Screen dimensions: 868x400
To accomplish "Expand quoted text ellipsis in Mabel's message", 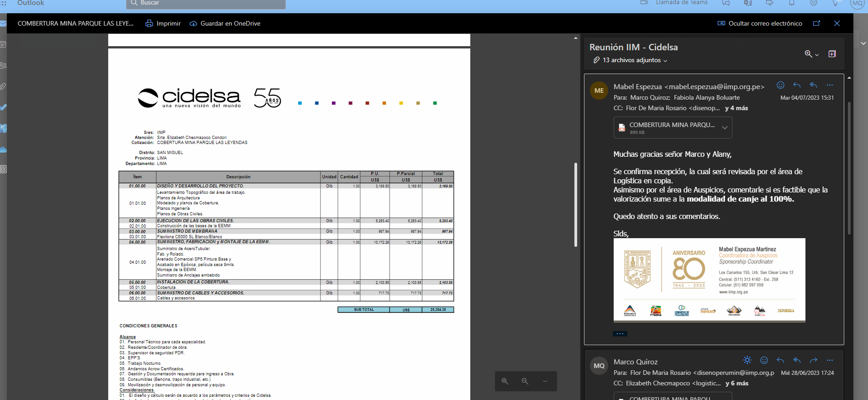I will pos(620,334).
